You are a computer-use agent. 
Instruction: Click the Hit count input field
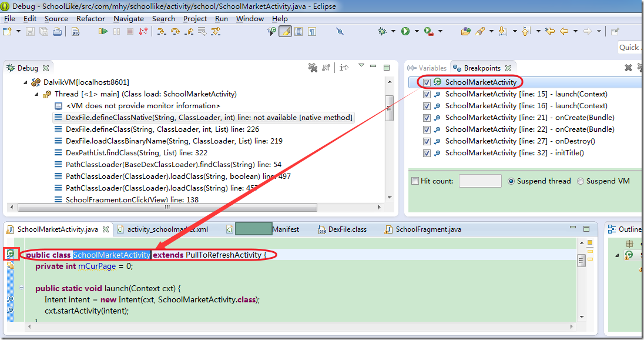click(x=480, y=181)
